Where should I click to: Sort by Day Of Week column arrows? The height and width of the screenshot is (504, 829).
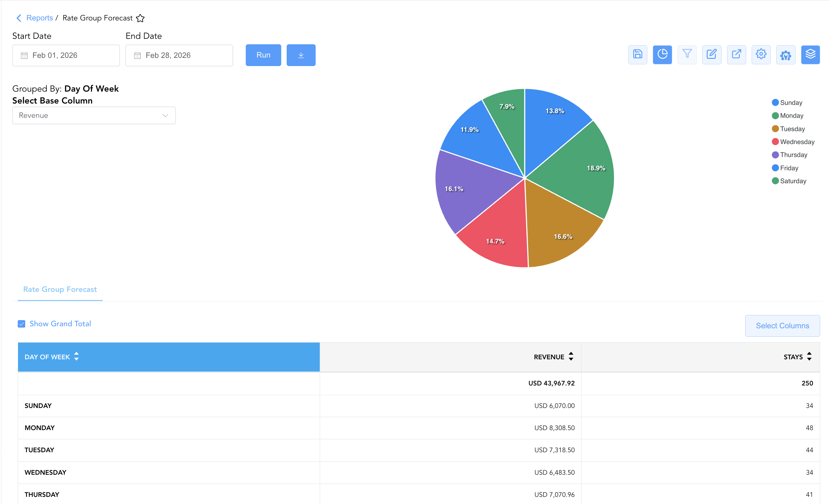pyautogui.click(x=76, y=357)
